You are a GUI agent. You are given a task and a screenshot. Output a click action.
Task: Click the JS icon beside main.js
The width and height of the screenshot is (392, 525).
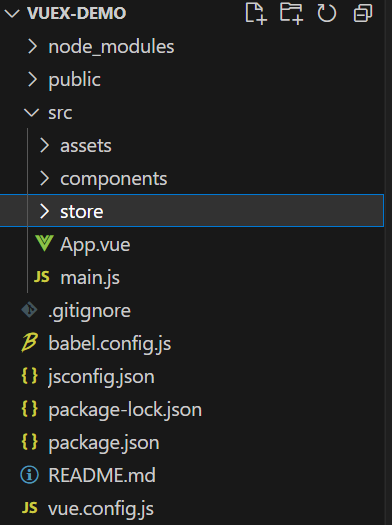pos(42,277)
